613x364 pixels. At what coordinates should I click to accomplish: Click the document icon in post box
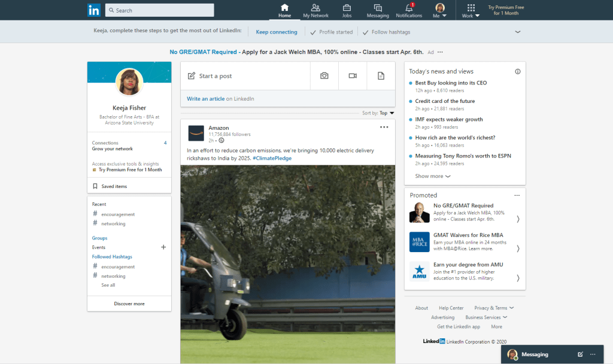381,76
